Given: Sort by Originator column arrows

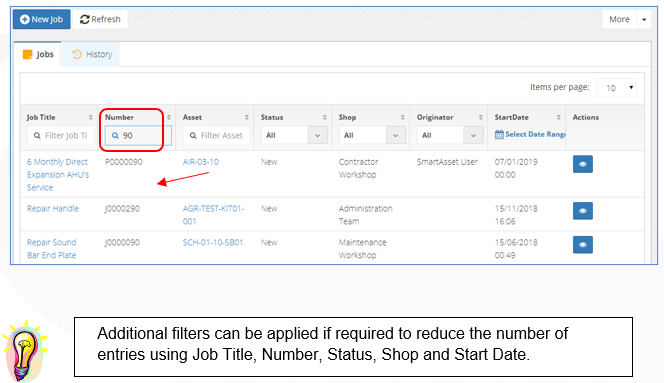Looking at the screenshot, I should pos(480,117).
